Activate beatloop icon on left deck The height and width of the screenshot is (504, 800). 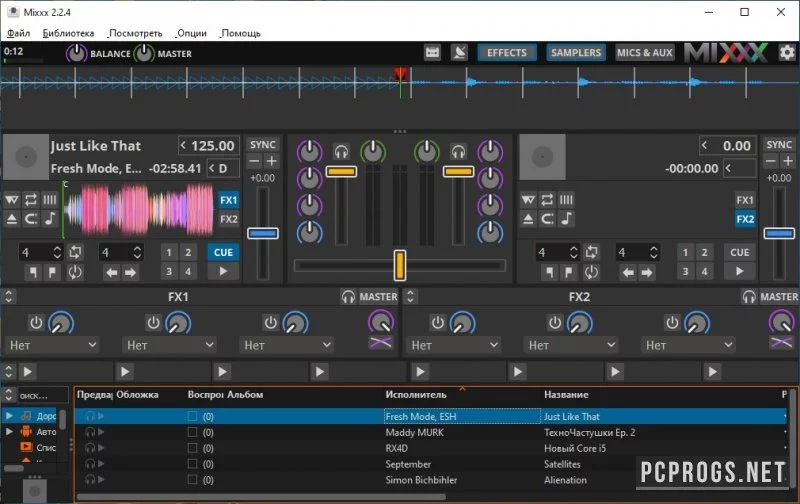75,252
